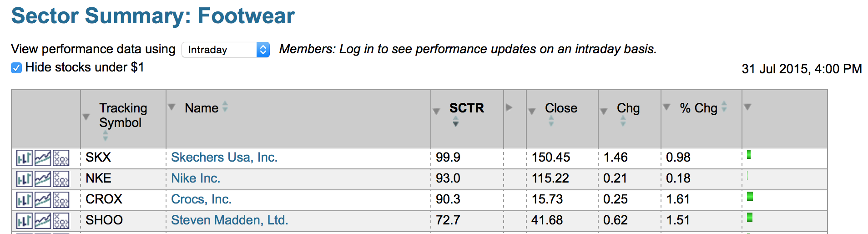
Task: Click sort arrows beside Name column header
Action: coord(225,107)
